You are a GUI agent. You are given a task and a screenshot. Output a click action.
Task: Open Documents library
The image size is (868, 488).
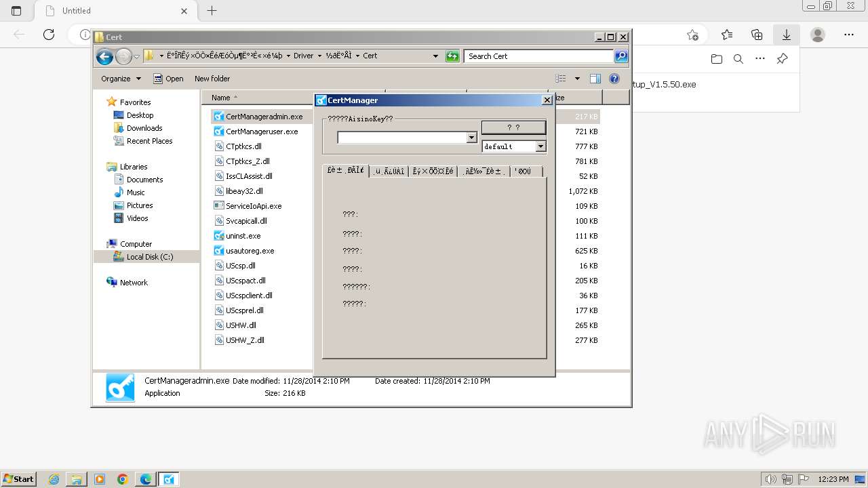click(x=144, y=180)
